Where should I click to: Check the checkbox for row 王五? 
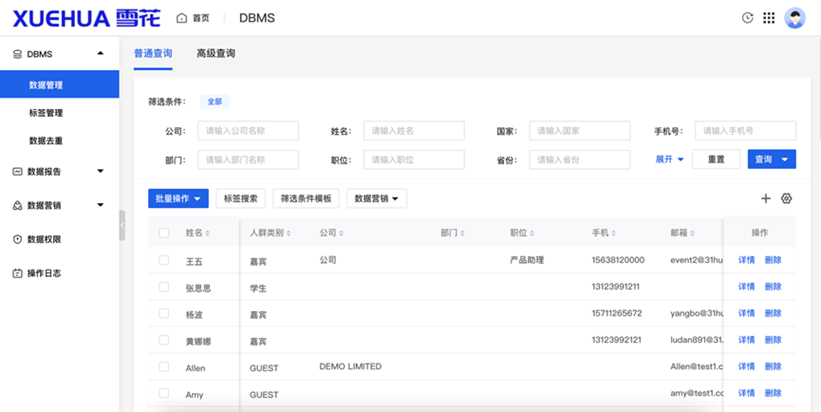164,260
